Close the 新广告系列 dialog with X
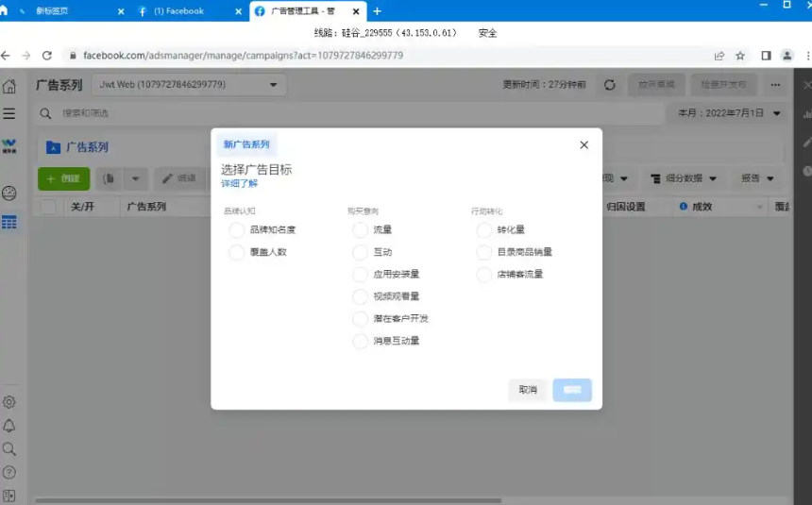 click(x=584, y=145)
